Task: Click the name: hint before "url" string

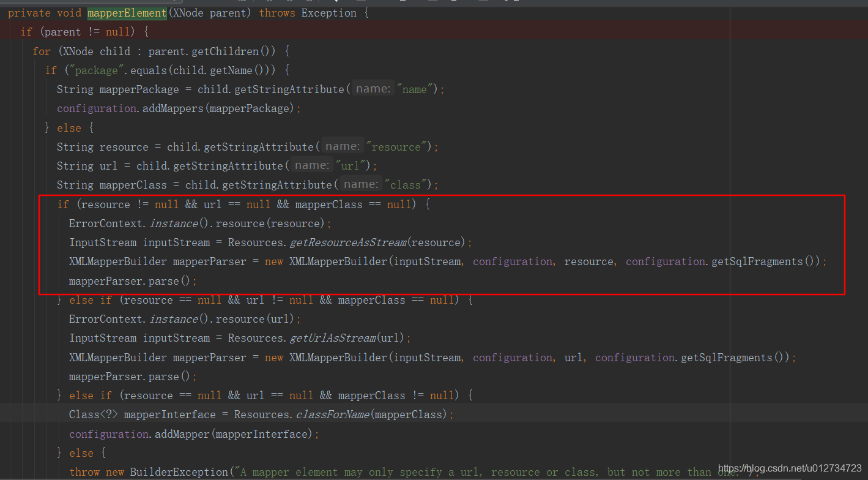Action: point(311,165)
